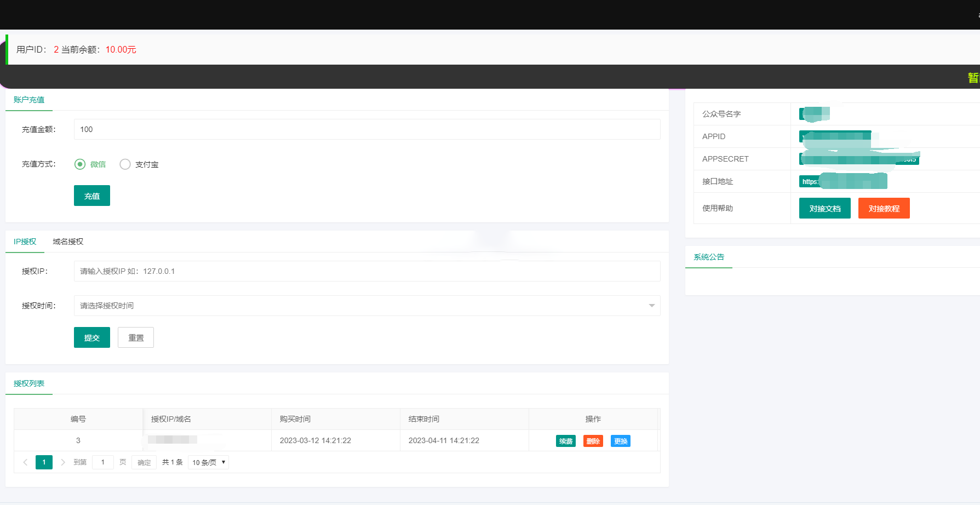Click the 充值金额 amount input field

click(367, 129)
